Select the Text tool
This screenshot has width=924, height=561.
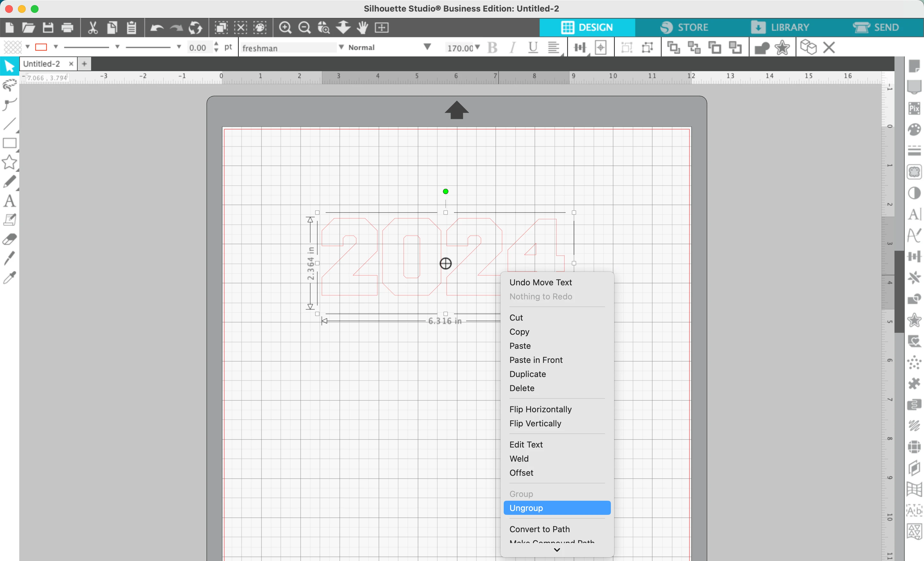point(9,201)
